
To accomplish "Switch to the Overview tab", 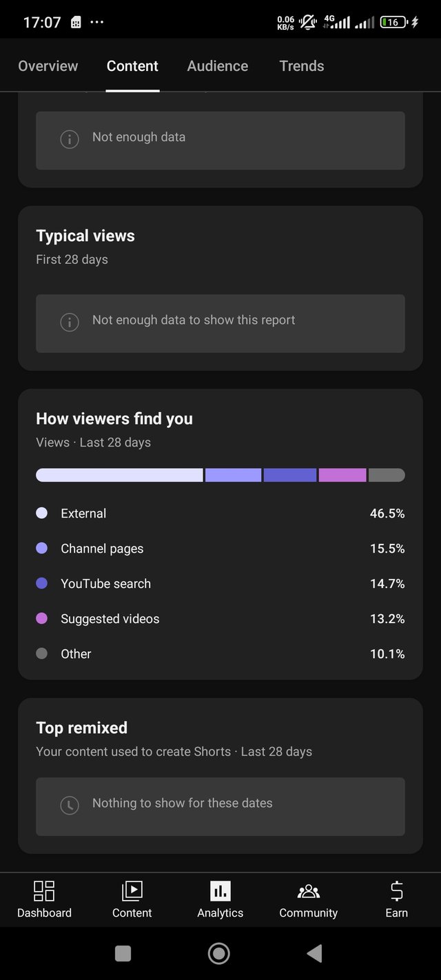I will pos(48,66).
